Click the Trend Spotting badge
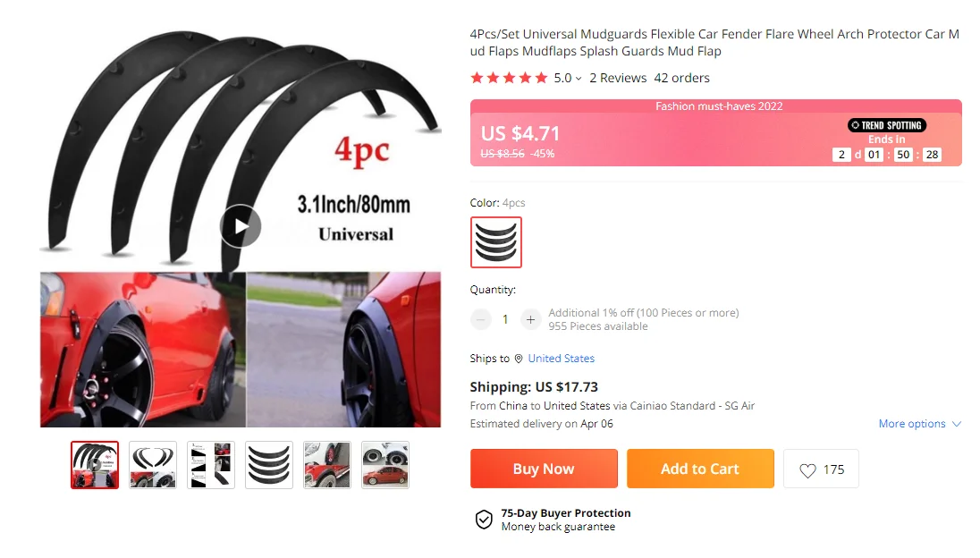 (887, 125)
